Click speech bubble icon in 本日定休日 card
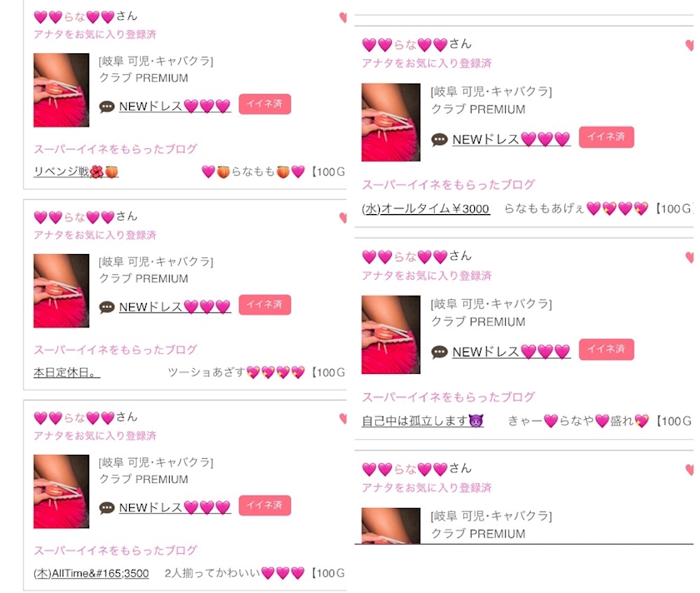The height and width of the screenshot is (593, 700). click(107, 308)
